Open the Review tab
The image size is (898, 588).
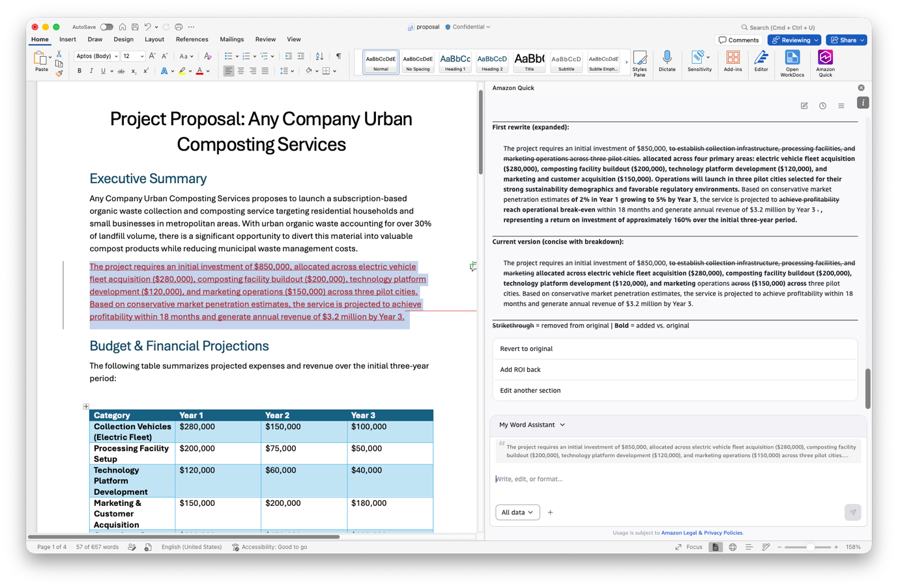[x=265, y=40]
